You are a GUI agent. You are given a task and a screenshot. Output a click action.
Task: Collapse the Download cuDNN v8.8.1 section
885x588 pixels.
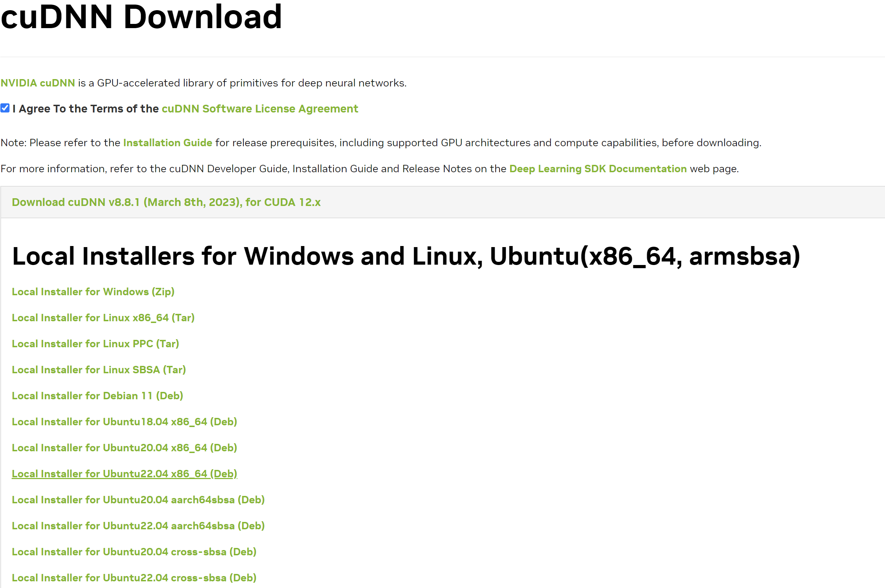[x=166, y=202]
